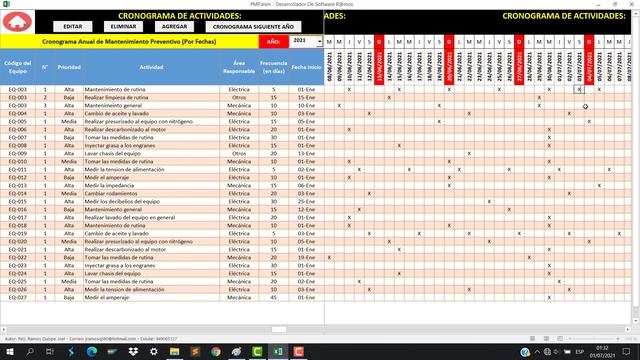Select cell 'EQ-015'
Screen dimensions: 640x360
18,202
